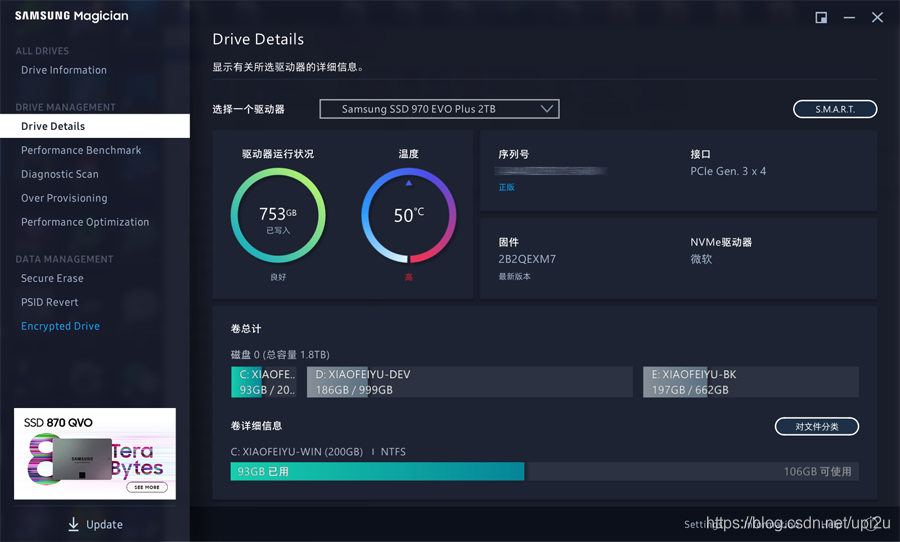Click the 106GB 可使用 free space text
Screen dimensions: 900x542
click(817, 471)
